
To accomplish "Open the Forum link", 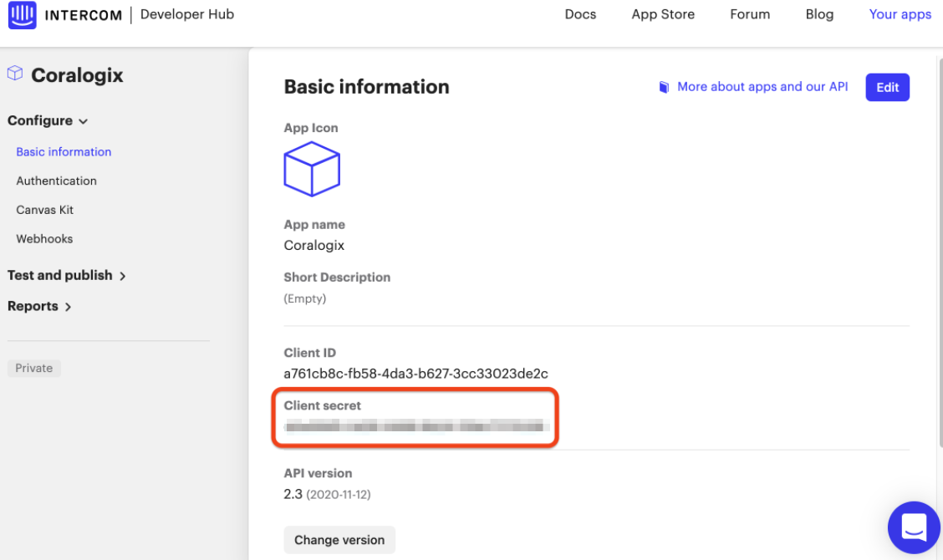I will click(x=750, y=14).
